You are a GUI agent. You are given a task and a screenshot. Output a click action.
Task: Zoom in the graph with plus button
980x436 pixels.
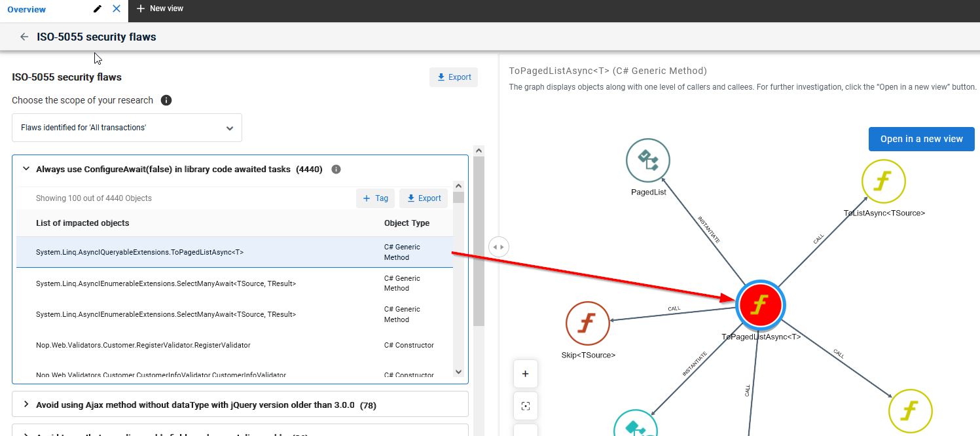[x=525, y=374]
